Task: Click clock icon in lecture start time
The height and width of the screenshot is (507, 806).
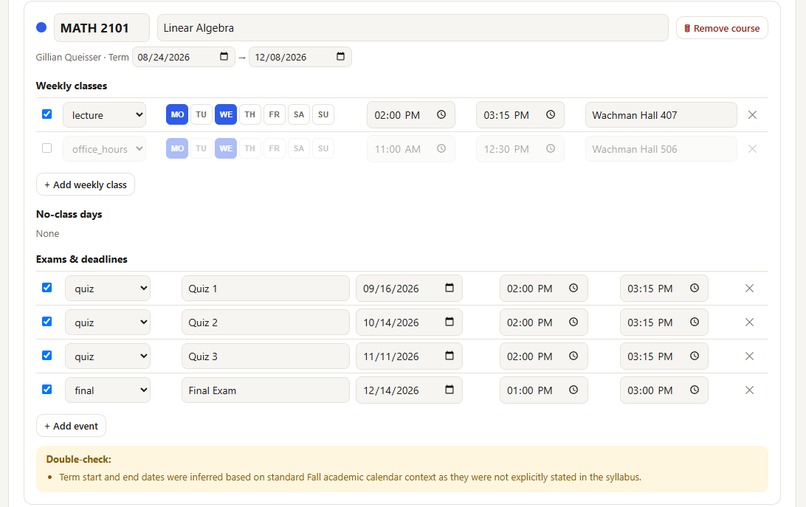Action: (441, 115)
